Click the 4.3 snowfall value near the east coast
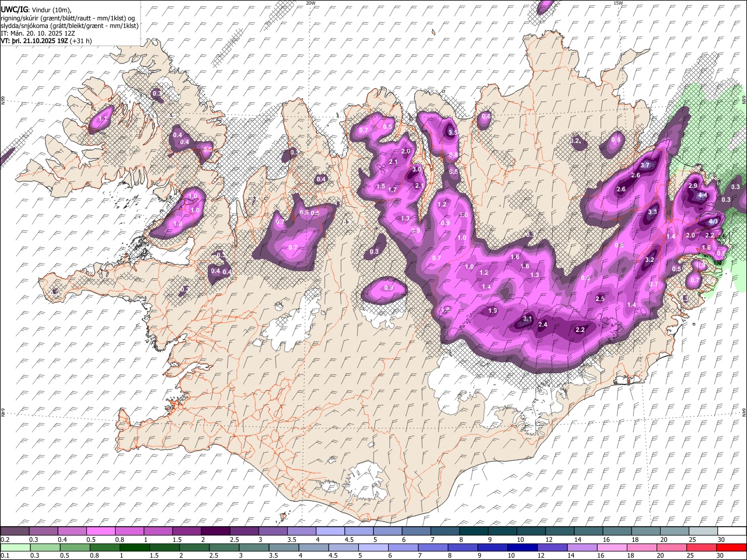The height and width of the screenshot is (560, 747). (713, 222)
